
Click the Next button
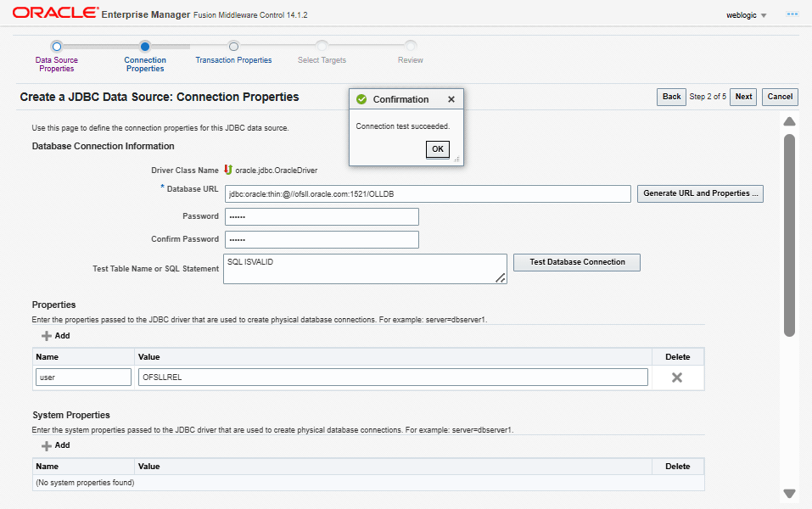(x=743, y=97)
